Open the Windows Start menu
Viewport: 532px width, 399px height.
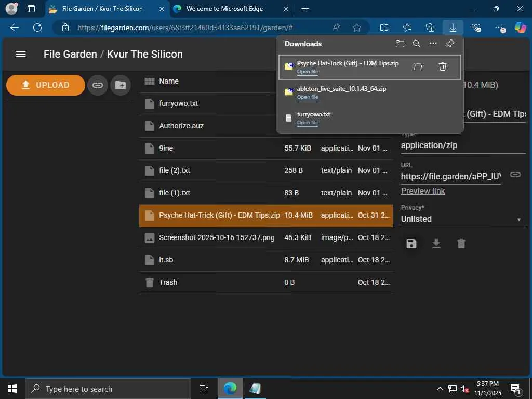point(12,389)
